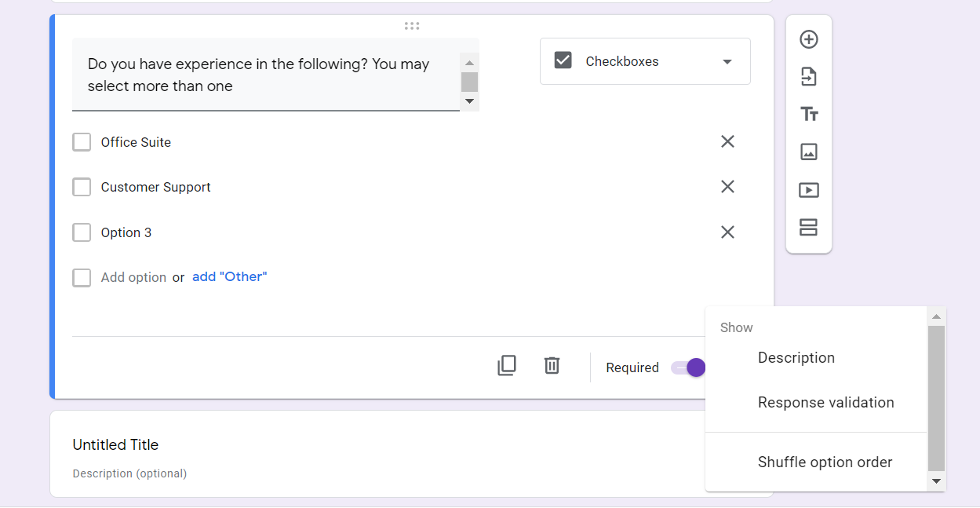This screenshot has width=980, height=508.
Task: Click the Add video icon
Action: (x=809, y=190)
